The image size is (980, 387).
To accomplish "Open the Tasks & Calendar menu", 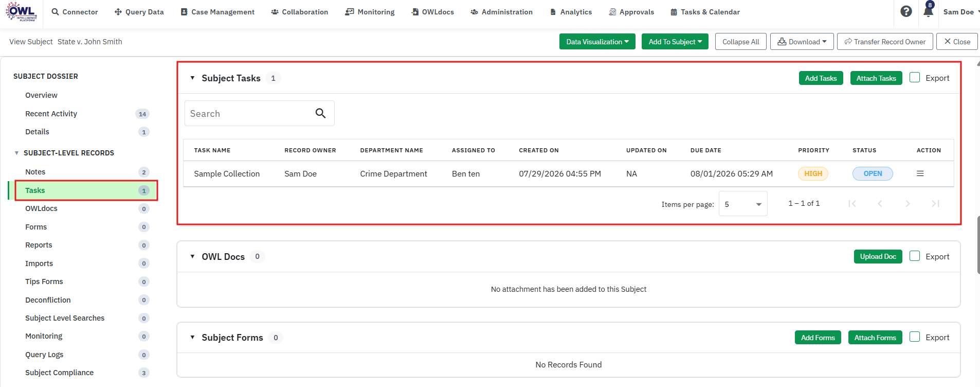I will click(x=705, y=12).
